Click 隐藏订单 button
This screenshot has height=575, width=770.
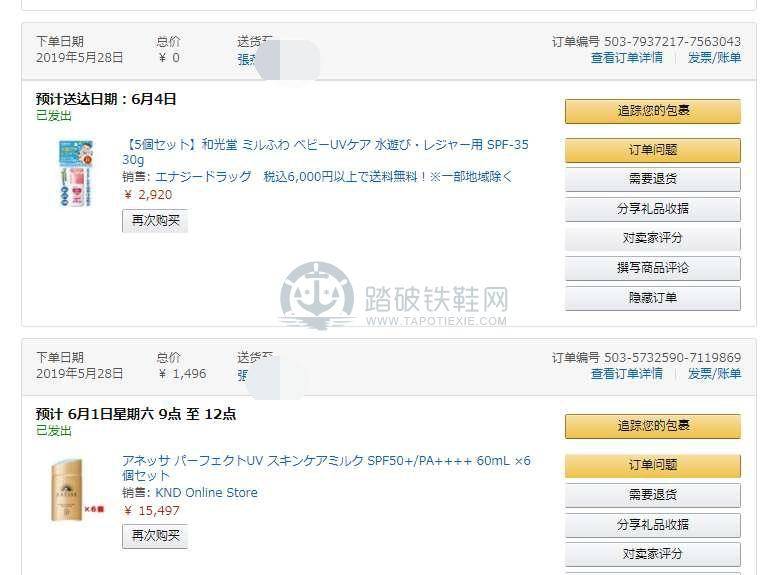pyautogui.click(x=652, y=297)
